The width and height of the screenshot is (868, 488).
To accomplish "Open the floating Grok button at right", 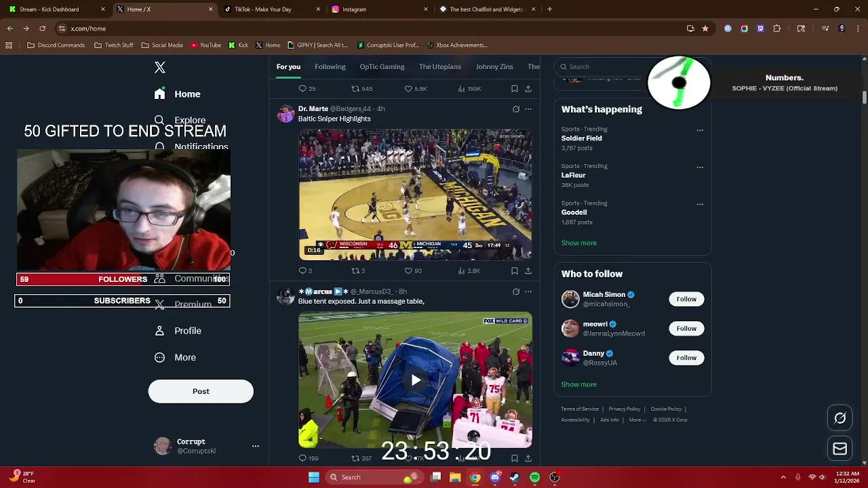I will point(840,418).
